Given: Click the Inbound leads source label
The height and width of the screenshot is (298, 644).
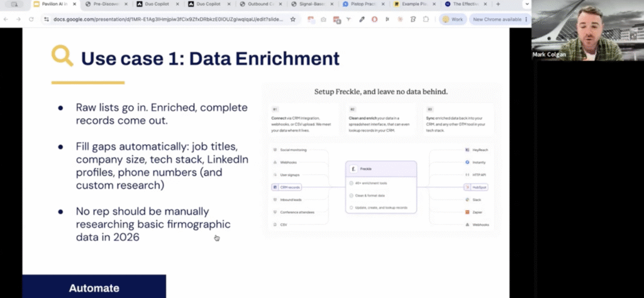Looking at the screenshot, I should (291, 199).
